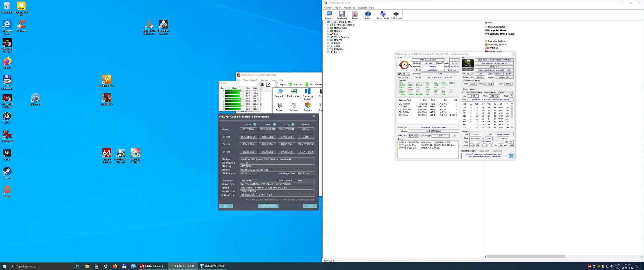Select Network in the HWiNFO64 tree
The image size is (644, 270).
coord(338,49)
